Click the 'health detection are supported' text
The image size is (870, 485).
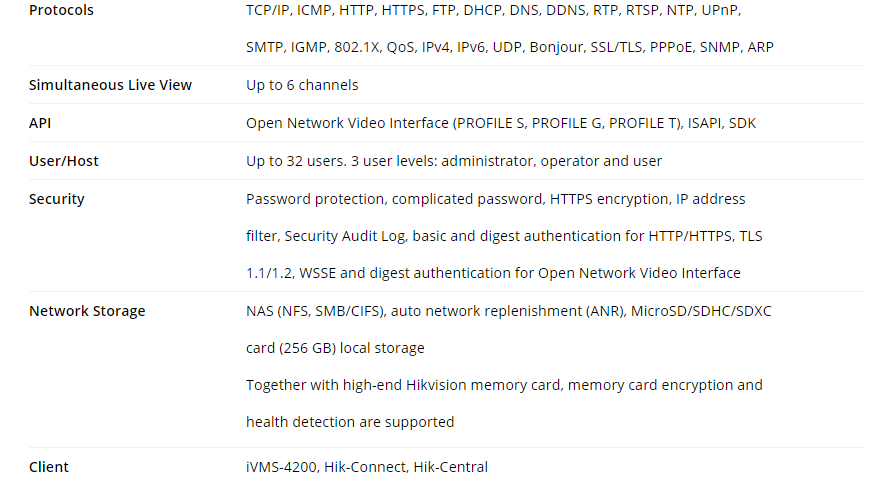(x=350, y=422)
